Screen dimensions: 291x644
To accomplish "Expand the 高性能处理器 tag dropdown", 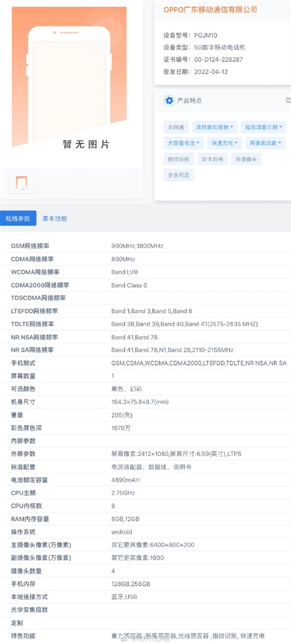I will point(215,127).
